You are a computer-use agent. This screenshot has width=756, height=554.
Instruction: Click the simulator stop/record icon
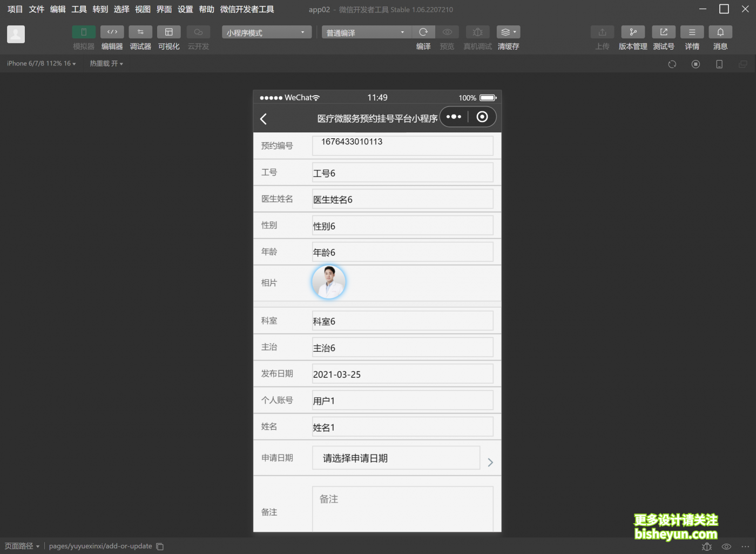696,64
